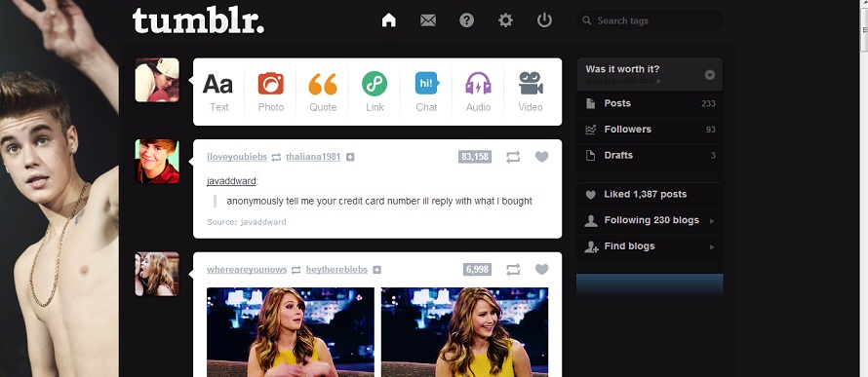Click the left Jennifer Lawrence GIF image

coord(290,331)
